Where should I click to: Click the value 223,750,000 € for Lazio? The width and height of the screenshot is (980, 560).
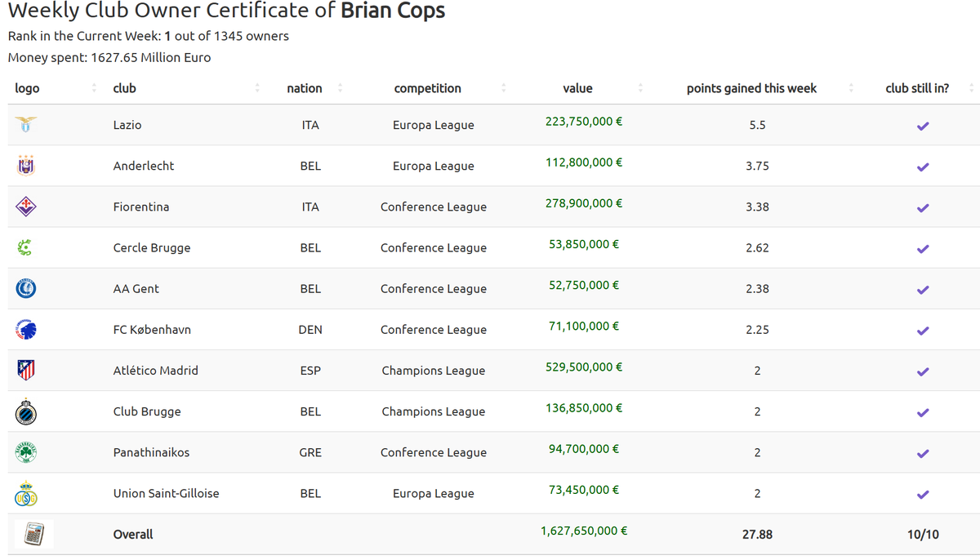tap(584, 122)
